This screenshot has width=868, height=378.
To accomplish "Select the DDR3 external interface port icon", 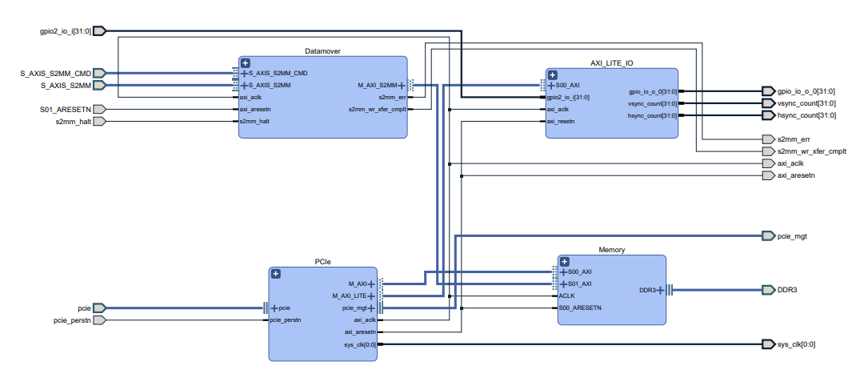I will click(x=768, y=290).
